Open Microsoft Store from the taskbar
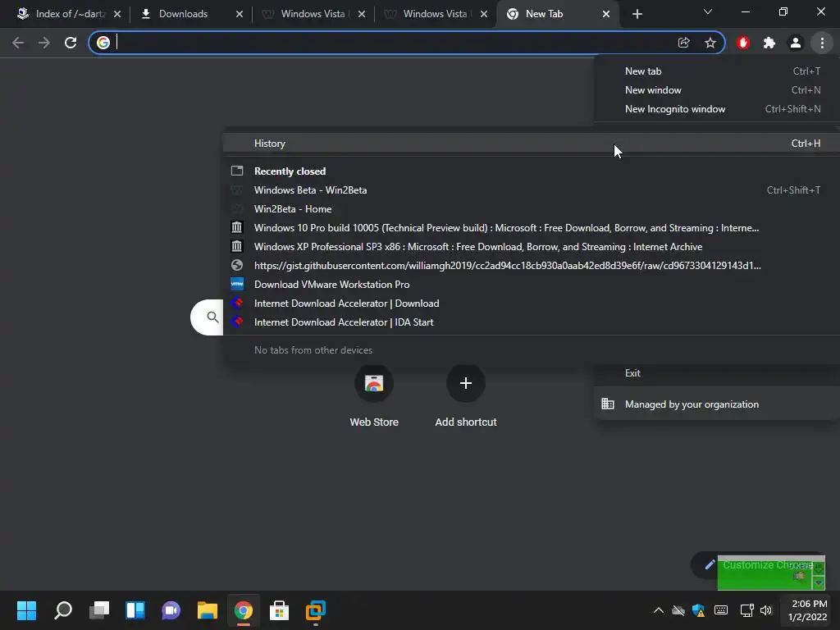840x630 pixels. [x=279, y=610]
